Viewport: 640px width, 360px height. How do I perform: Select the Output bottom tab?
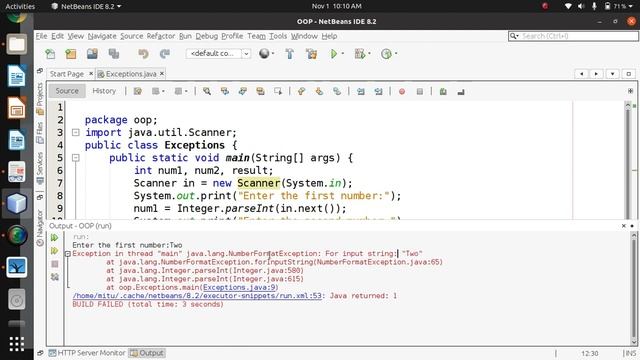coord(147,353)
